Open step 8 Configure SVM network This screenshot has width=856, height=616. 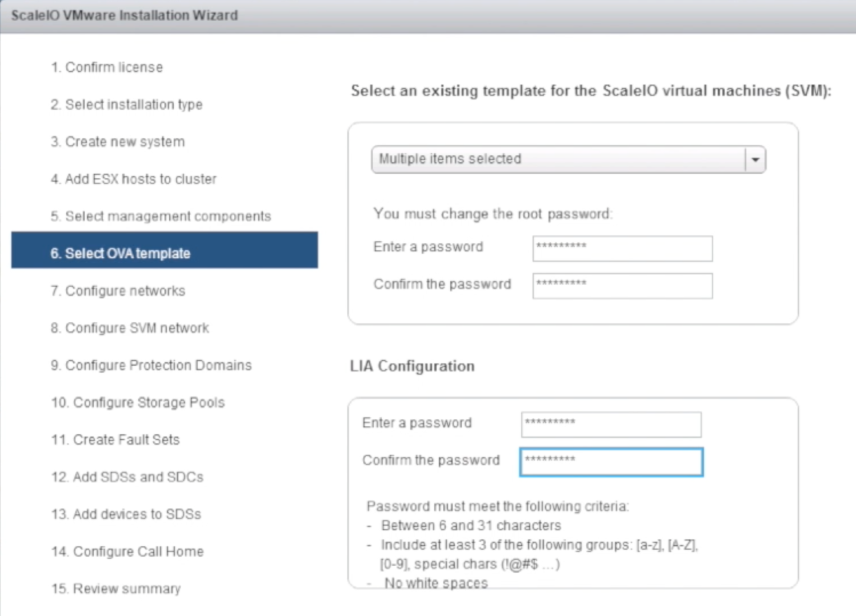130,328
